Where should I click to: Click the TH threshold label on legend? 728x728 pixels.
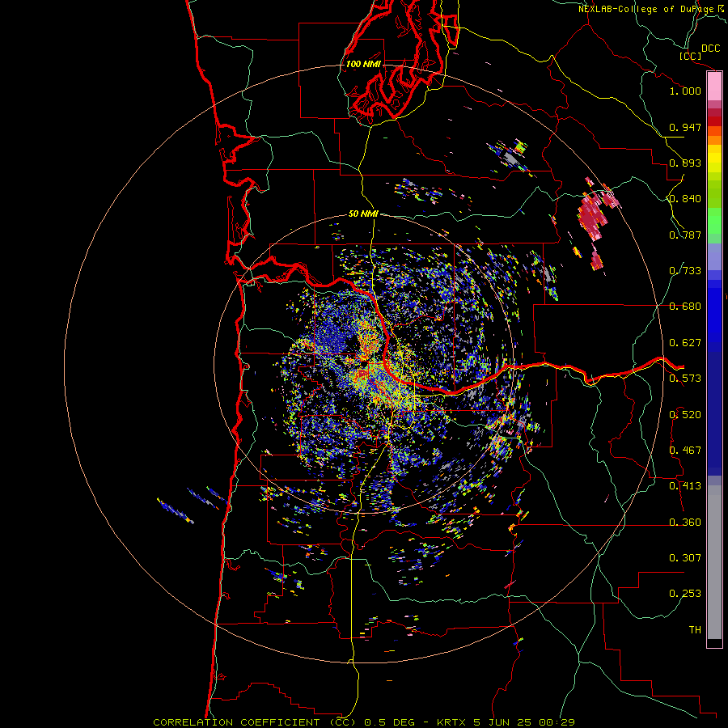tap(695, 630)
